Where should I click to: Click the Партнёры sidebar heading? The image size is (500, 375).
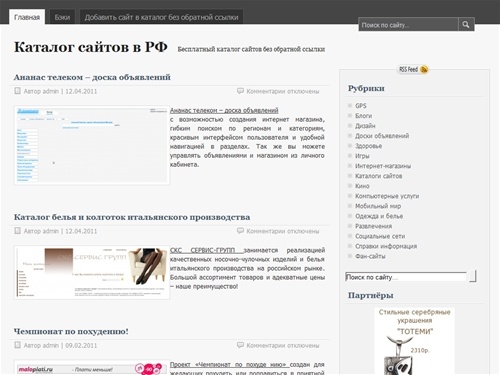coord(370,295)
